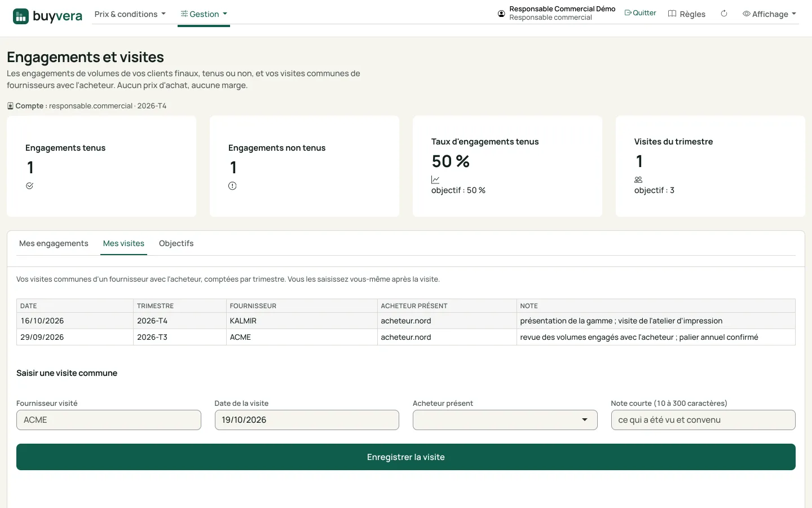
Task: Click the TRIMESTRE column header
Action: (x=179, y=306)
